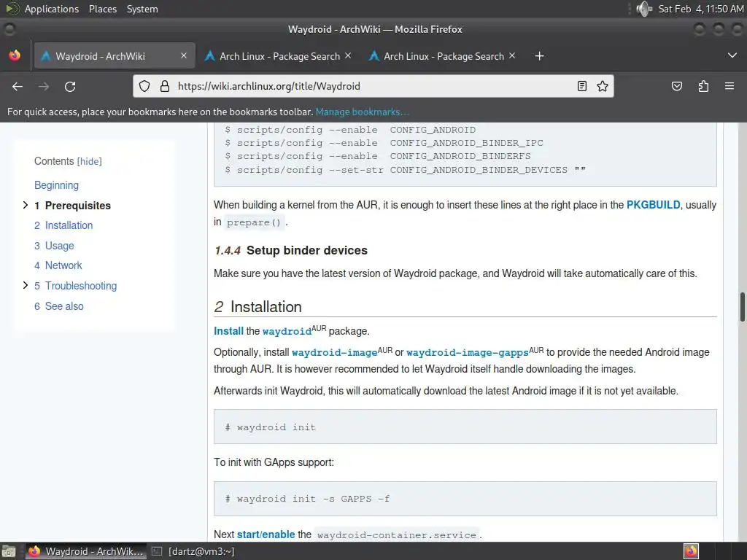Switch to third Arch Linux Package Search tab
The height and width of the screenshot is (560, 747).
(444, 56)
